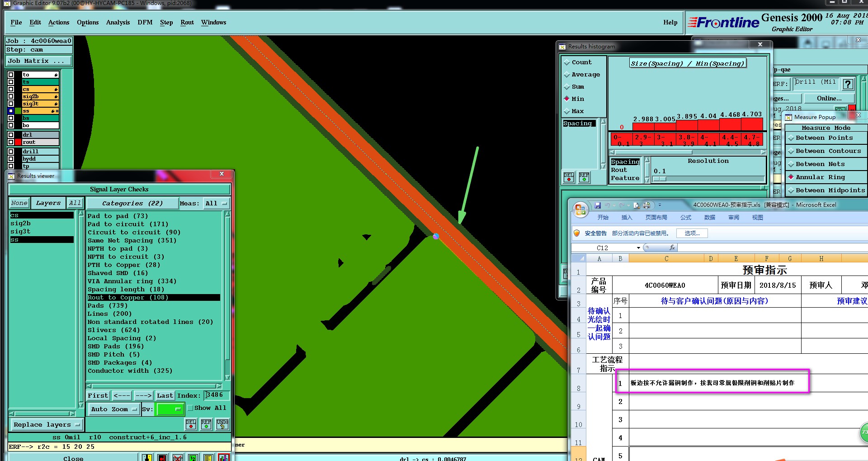Click the DEL icon in Results viewer
The width and height of the screenshot is (868, 461).
pyautogui.click(x=191, y=424)
